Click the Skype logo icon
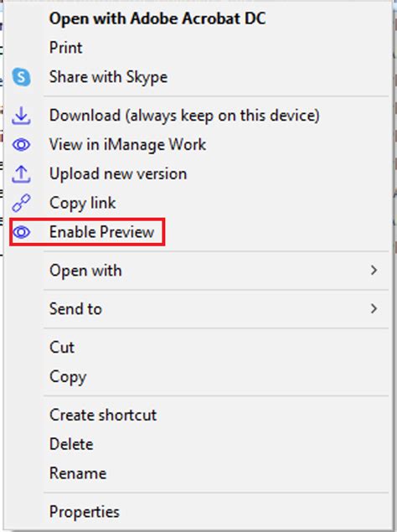Image resolution: width=397 pixels, height=532 pixels. (x=21, y=77)
